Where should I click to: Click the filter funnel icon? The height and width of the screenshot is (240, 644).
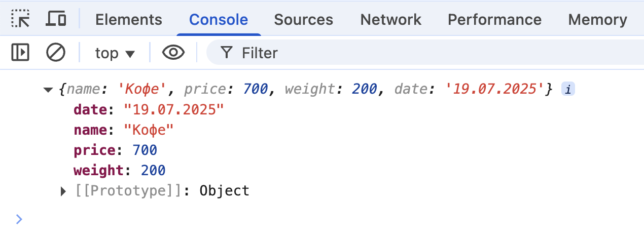tap(227, 53)
